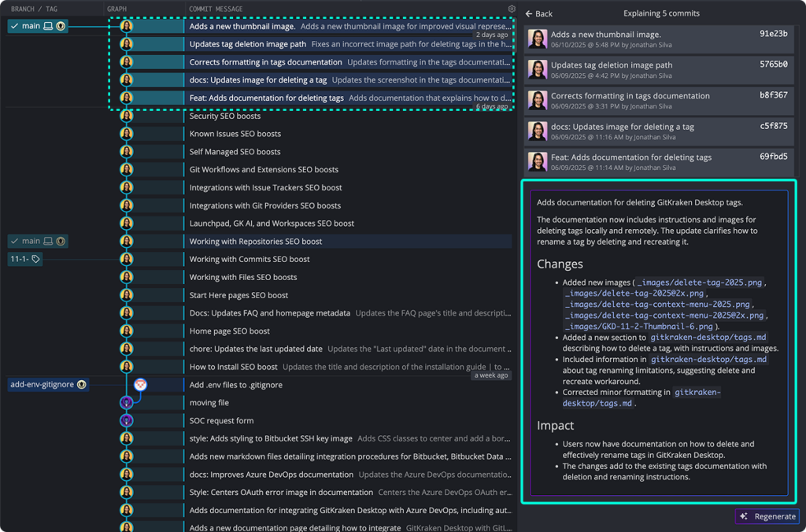Click commit hash c5f875 in explain panel

[773, 126]
